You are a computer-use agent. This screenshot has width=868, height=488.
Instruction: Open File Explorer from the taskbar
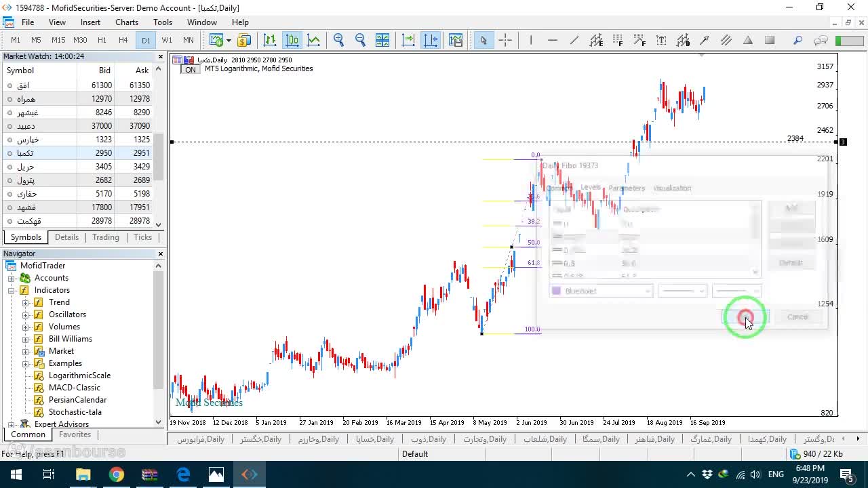pyautogui.click(x=83, y=474)
